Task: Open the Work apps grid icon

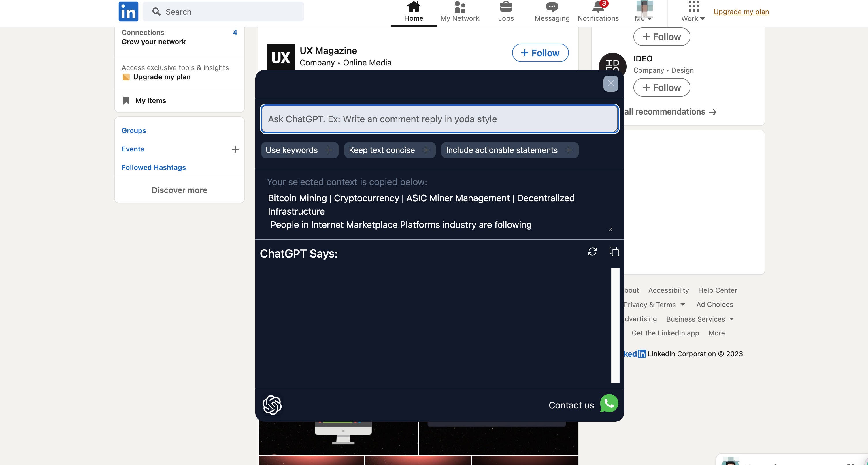Action: tap(694, 6)
